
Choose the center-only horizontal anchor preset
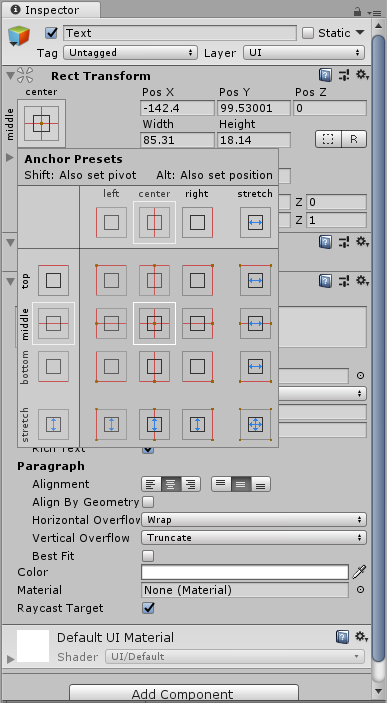pyautogui.click(x=154, y=222)
